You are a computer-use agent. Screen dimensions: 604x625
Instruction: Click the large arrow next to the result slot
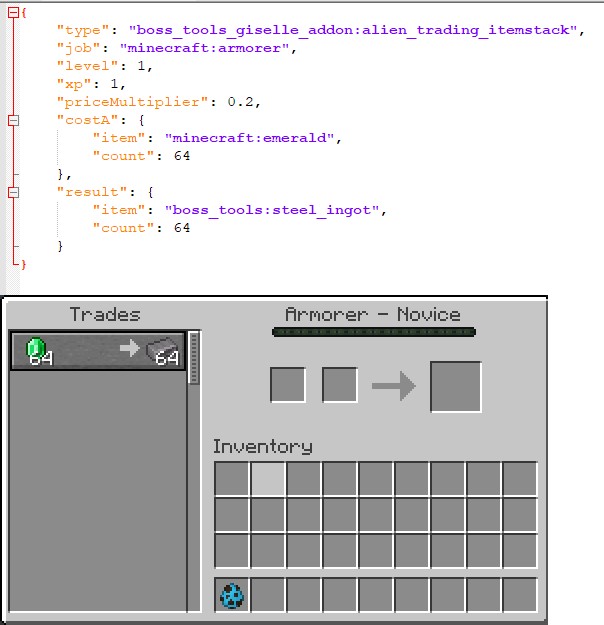tap(393, 386)
